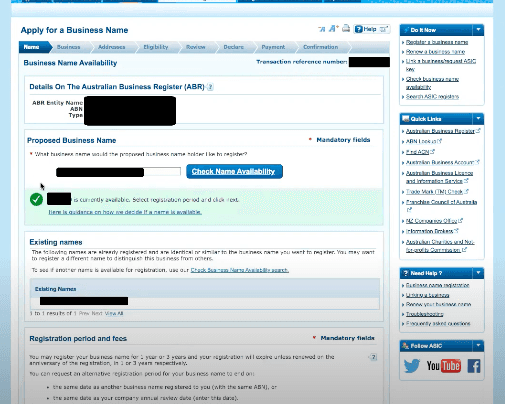
Task: Open Australian Business Register quick link
Action: tap(440, 131)
